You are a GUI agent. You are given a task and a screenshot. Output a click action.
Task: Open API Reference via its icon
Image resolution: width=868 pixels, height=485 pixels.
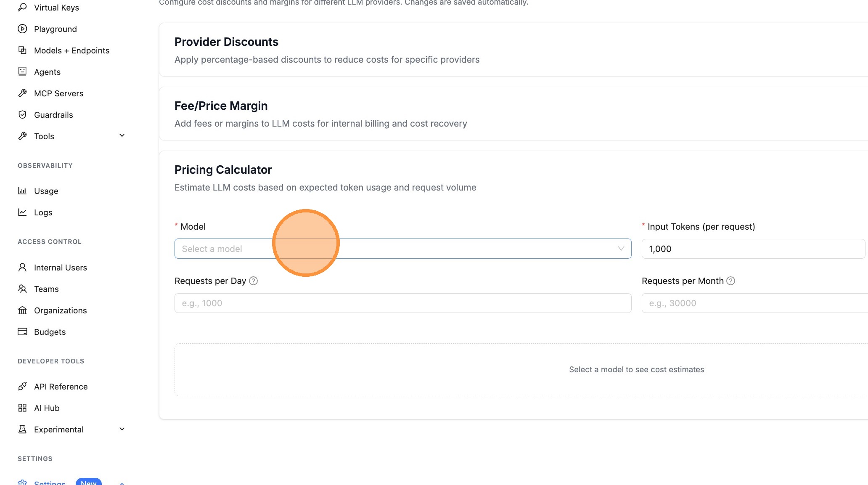point(22,386)
